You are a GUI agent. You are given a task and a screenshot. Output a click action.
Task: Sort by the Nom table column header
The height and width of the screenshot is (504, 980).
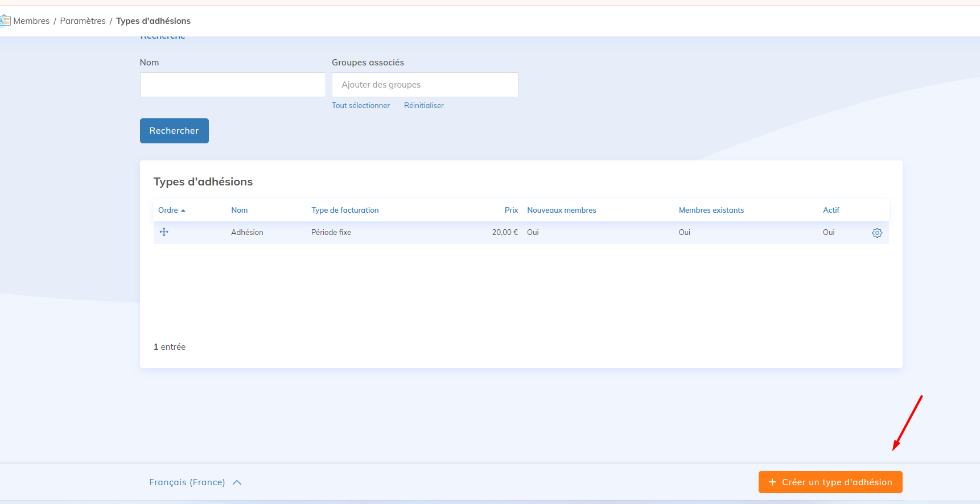pyautogui.click(x=239, y=210)
